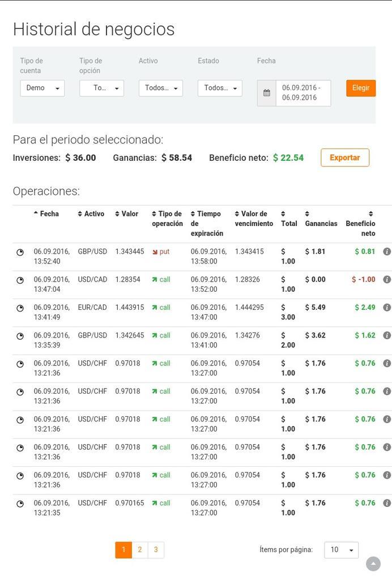Expand the Estado filter dropdown
Image resolution: width=392 pixels, height=580 pixels.
click(x=220, y=88)
